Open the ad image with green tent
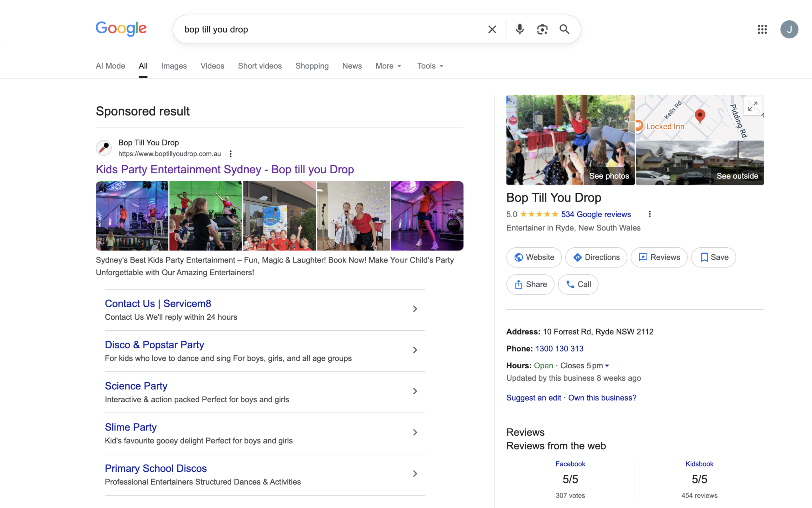The width and height of the screenshot is (812, 508). (205, 216)
